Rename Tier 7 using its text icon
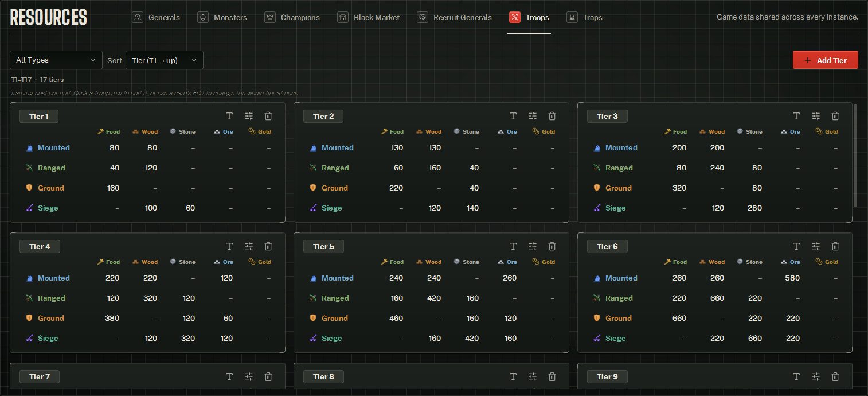 coord(229,376)
